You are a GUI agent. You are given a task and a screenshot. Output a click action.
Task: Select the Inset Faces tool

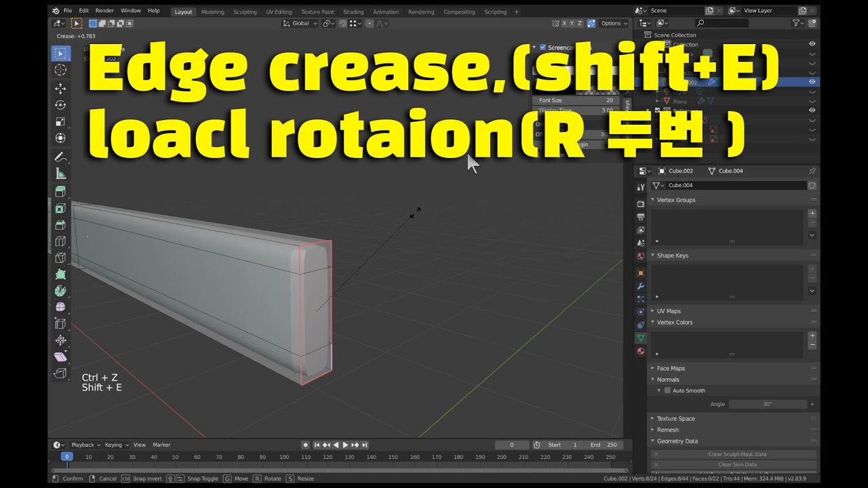tap(61, 209)
